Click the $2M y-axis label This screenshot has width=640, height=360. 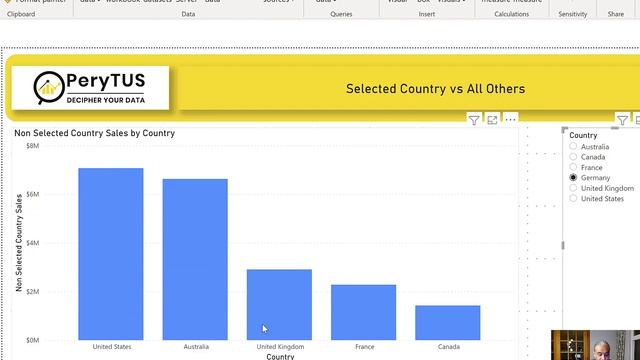point(33,291)
